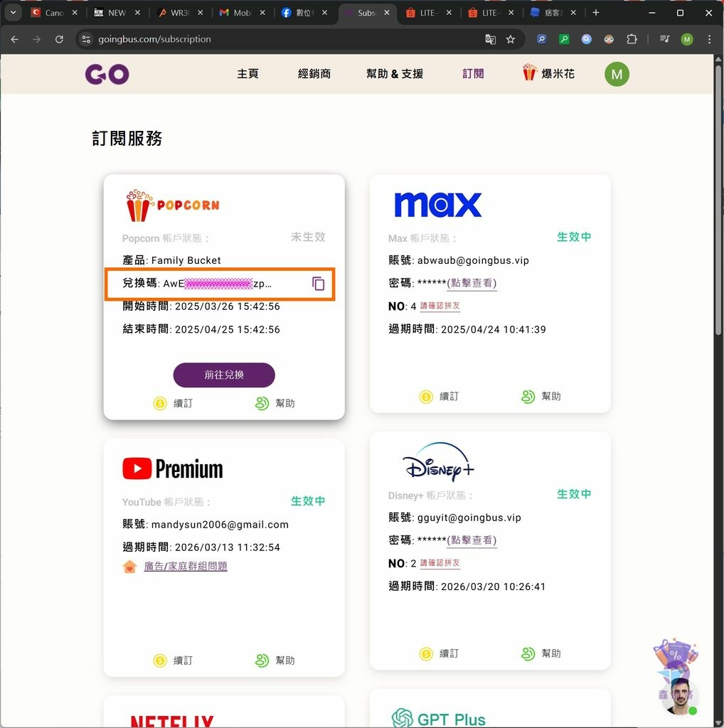Select the YouTube account mandysun2006@gmail.com
The width and height of the screenshot is (724, 728).
(220, 525)
